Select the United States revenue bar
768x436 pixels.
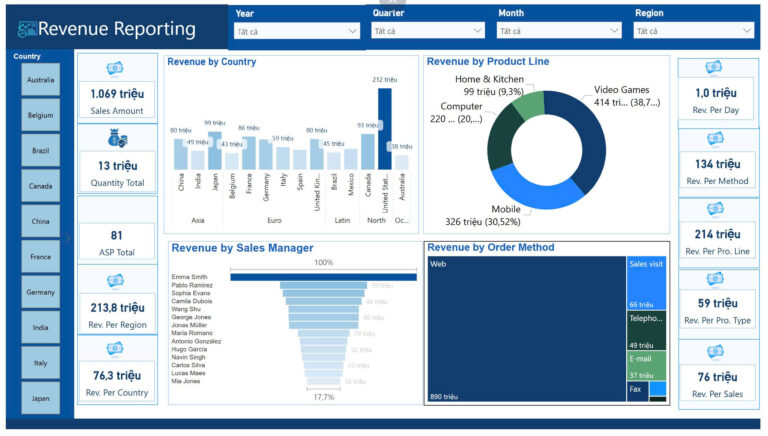pyautogui.click(x=384, y=129)
